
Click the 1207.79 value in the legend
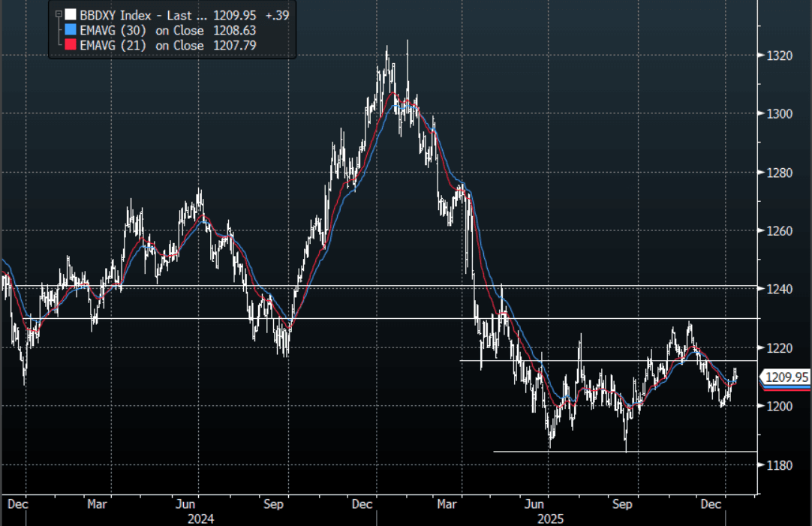tap(234, 46)
